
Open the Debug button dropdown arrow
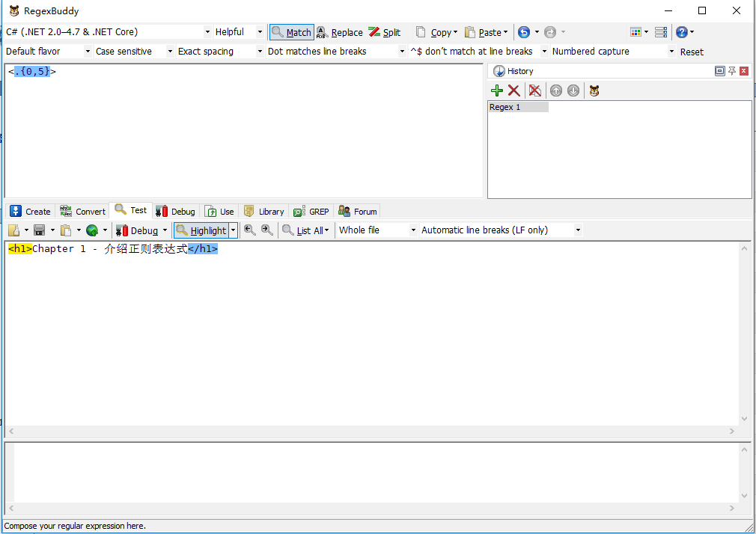click(x=165, y=230)
